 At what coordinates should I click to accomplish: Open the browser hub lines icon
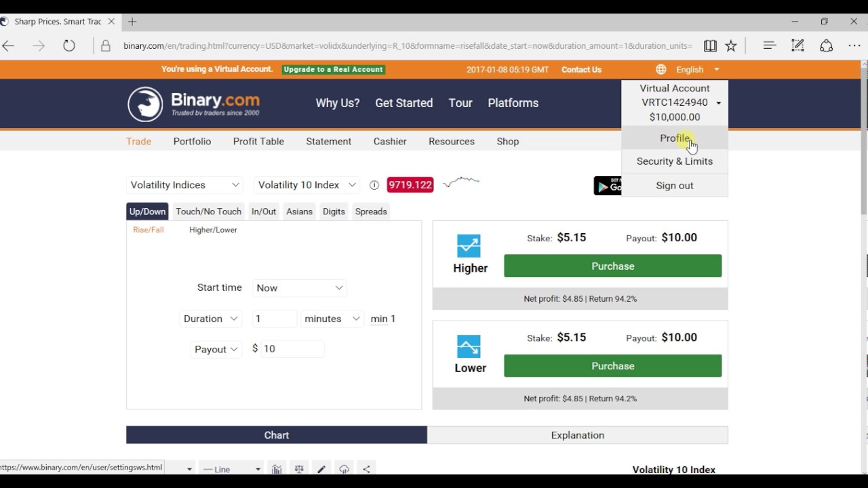(769, 46)
